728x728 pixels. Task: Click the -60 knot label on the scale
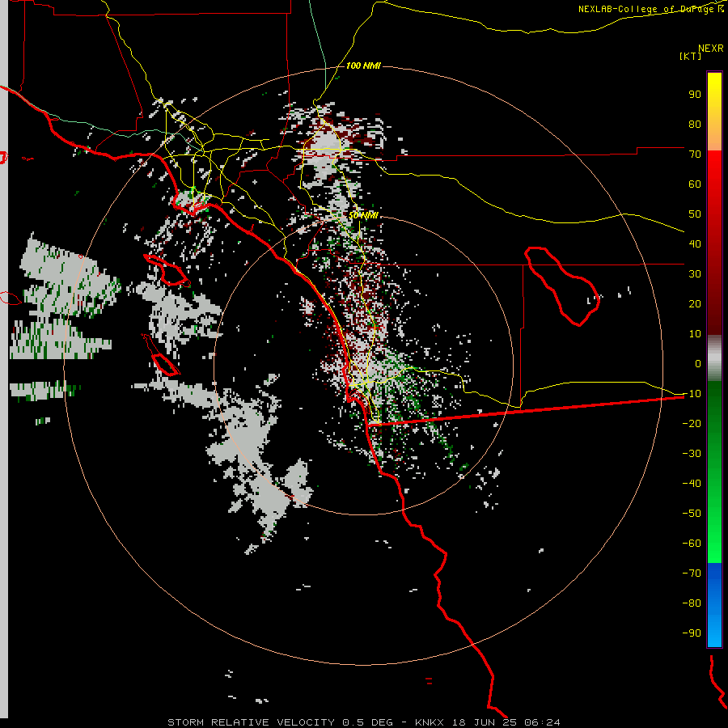pos(692,544)
